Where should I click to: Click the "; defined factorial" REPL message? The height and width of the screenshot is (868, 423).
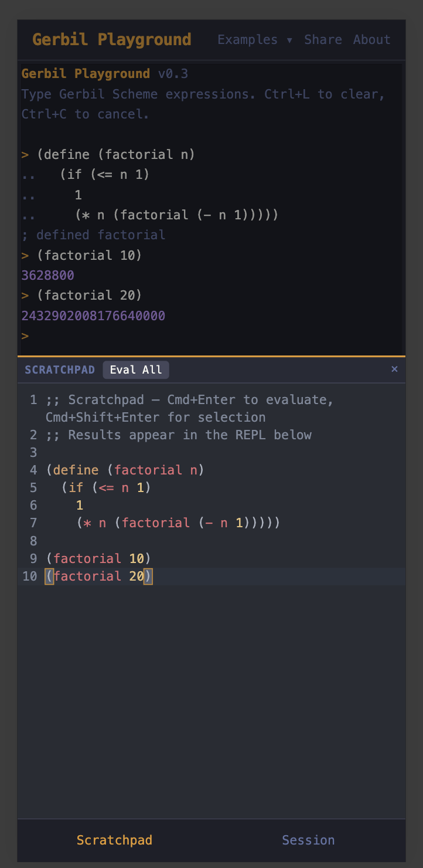click(93, 235)
